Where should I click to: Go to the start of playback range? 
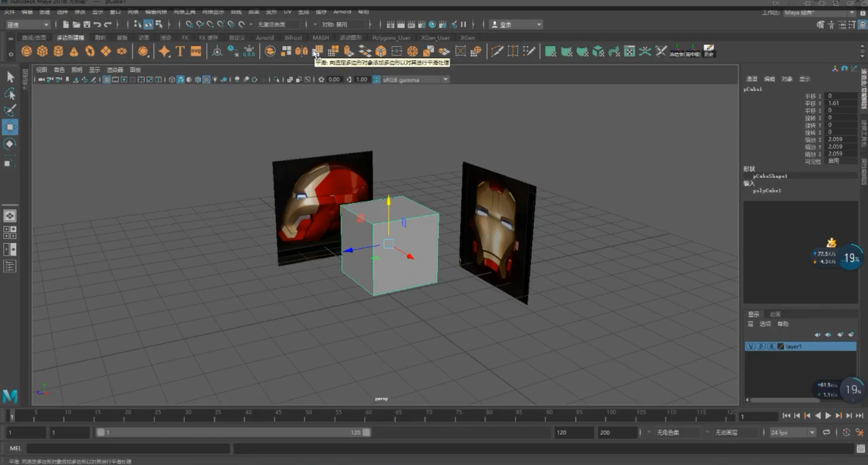786,416
